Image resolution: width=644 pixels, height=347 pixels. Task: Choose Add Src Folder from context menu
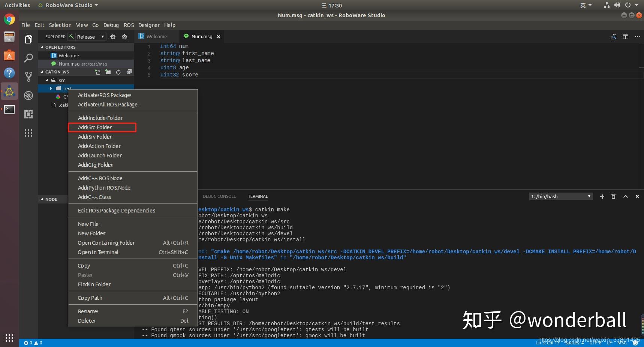tap(133, 127)
